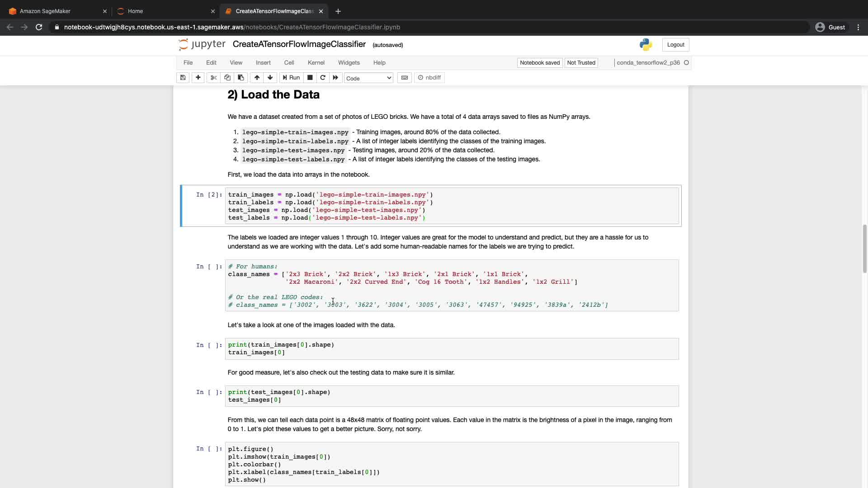Open the Code cell type dropdown
Image resolution: width=868 pixels, height=488 pixels.
click(x=368, y=78)
